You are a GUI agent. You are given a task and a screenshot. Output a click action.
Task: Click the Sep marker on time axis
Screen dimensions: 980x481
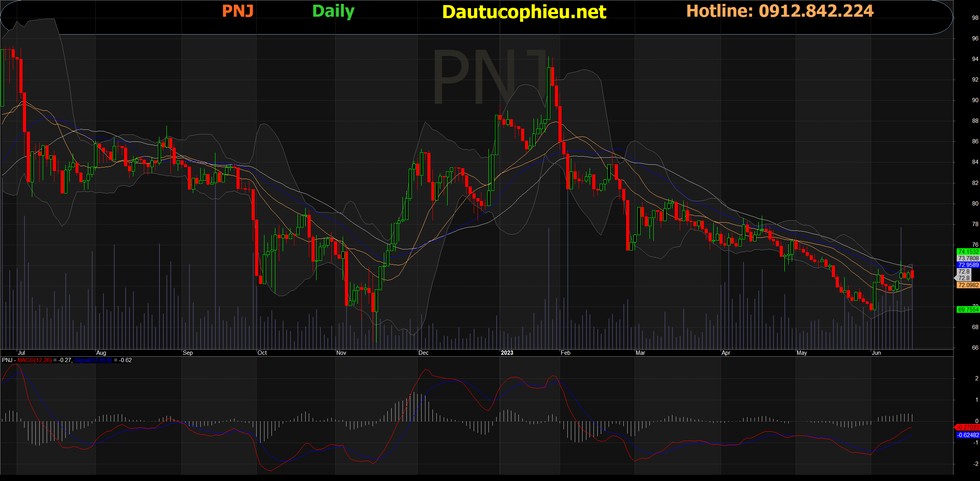tap(187, 353)
